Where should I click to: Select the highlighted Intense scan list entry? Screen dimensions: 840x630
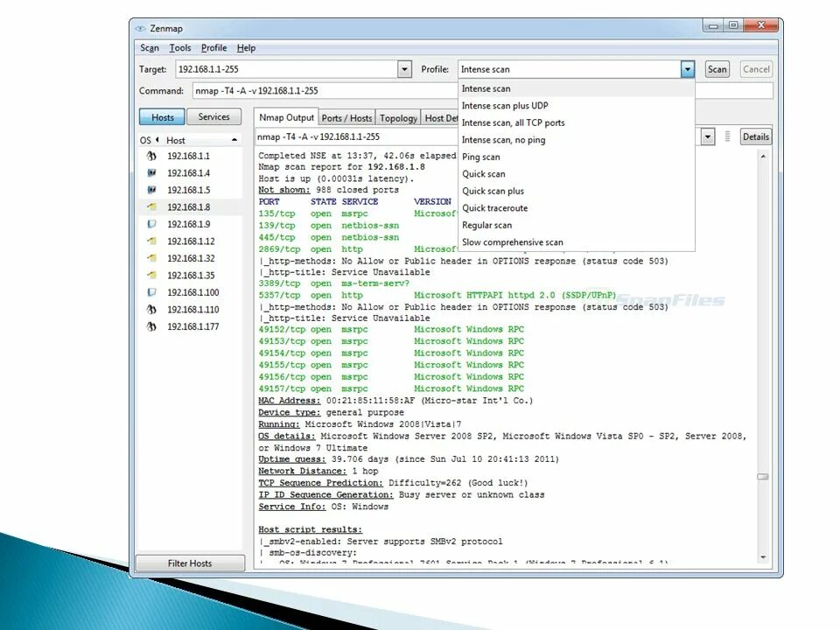(577, 88)
